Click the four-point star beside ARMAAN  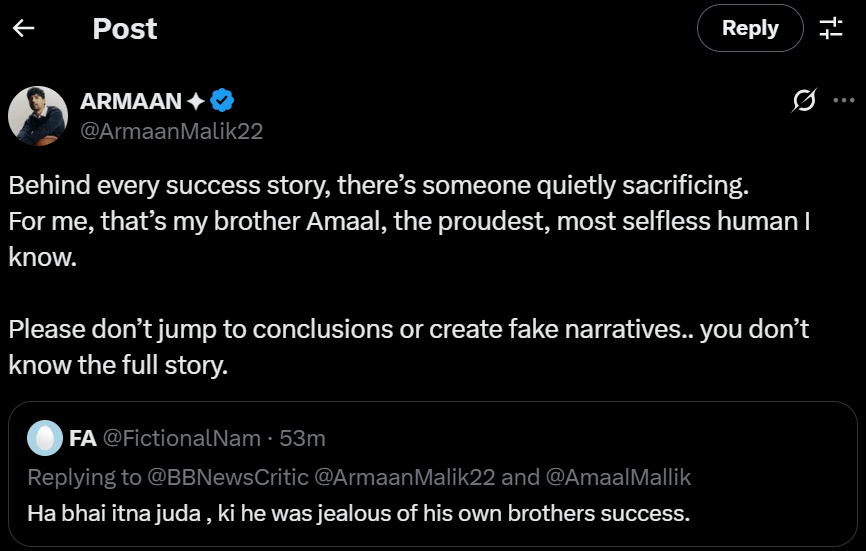[x=196, y=101]
